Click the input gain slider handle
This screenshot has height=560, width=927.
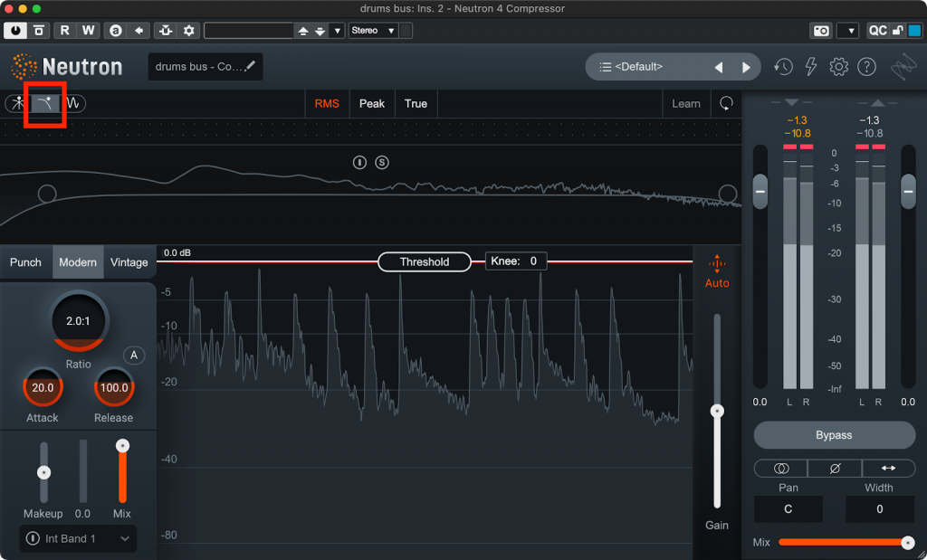point(760,192)
